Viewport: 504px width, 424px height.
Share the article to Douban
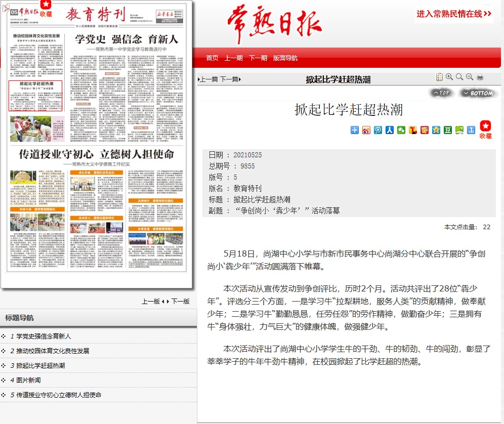tap(447, 130)
